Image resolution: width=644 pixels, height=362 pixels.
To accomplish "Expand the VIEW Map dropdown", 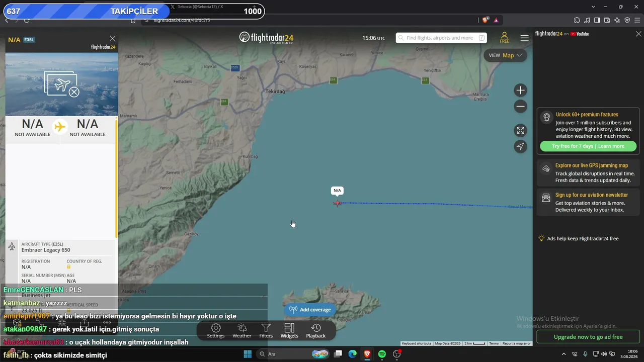I will (505, 55).
